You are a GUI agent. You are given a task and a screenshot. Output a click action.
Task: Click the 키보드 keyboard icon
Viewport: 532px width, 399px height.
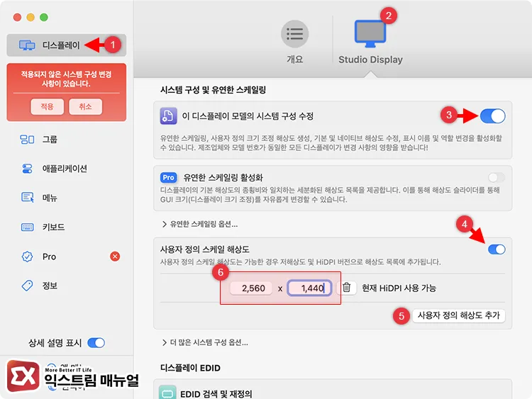tap(27, 227)
